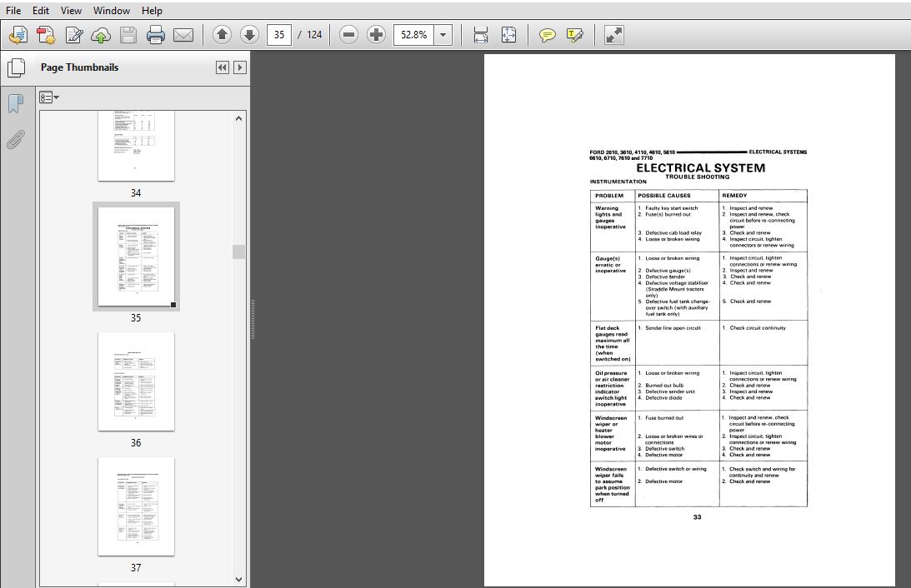Screen dimensions: 911x588
Task: Click thumbnail scrollbar down arrow
Action: coord(238,580)
